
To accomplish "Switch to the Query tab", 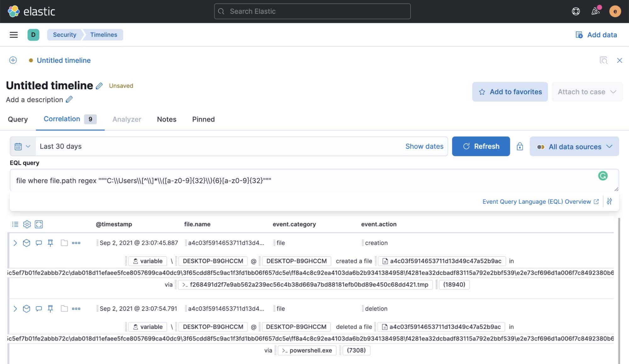I will click(17, 119).
